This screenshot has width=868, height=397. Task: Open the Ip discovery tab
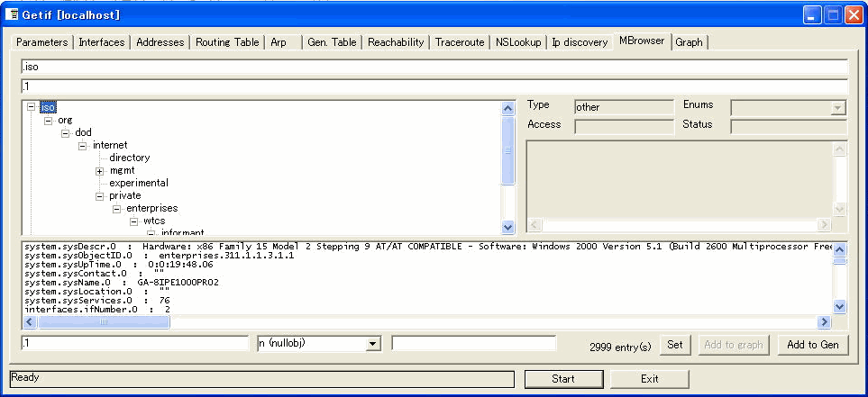coord(580,42)
